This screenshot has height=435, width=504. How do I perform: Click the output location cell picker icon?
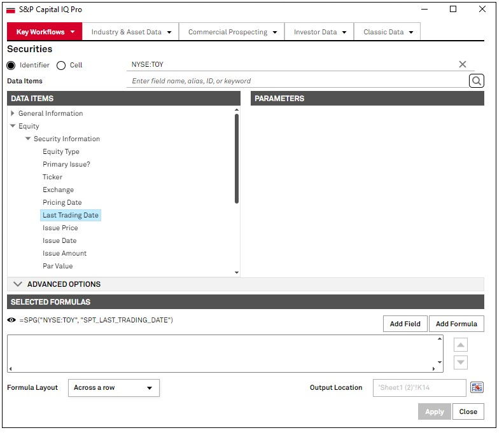click(477, 388)
